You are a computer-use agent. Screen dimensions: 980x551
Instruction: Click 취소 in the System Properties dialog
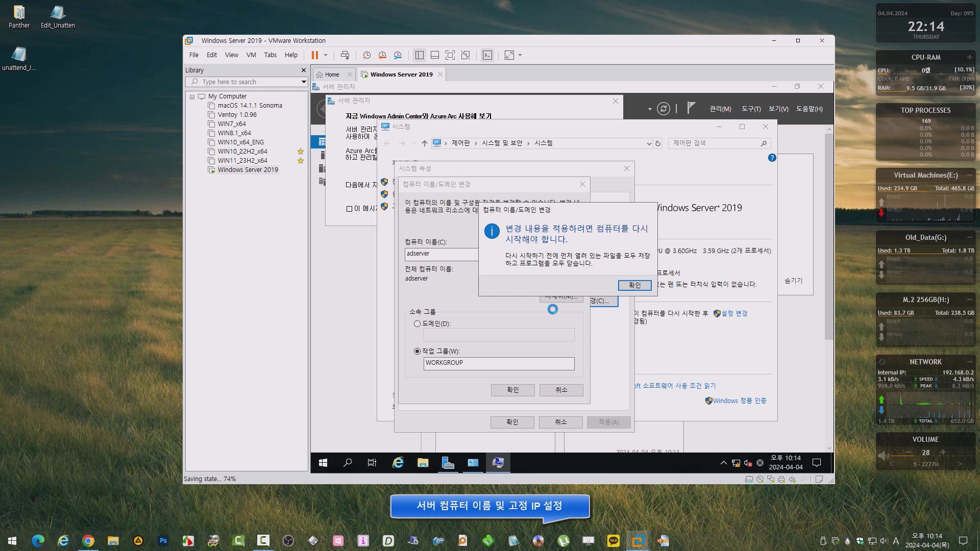tap(560, 422)
